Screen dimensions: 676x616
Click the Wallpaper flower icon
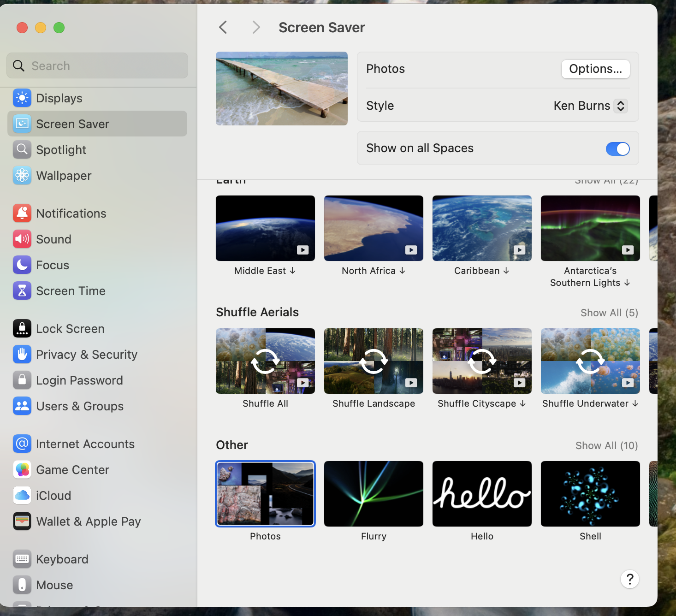pyautogui.click(x=22, y=176)
